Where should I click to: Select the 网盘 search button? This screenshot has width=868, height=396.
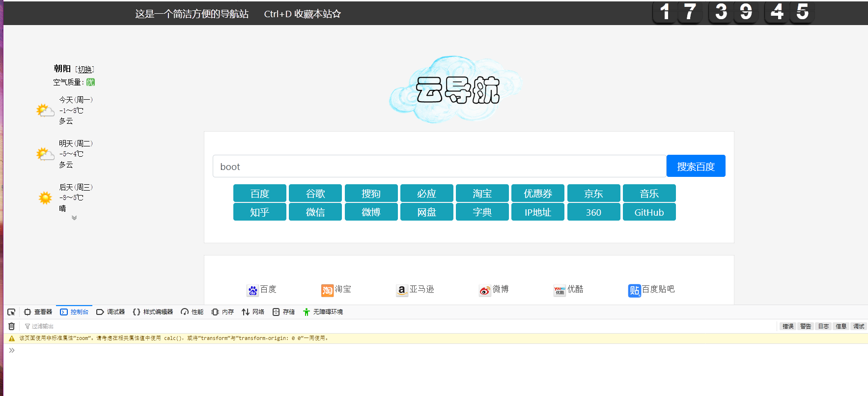(x=426, y=212)
